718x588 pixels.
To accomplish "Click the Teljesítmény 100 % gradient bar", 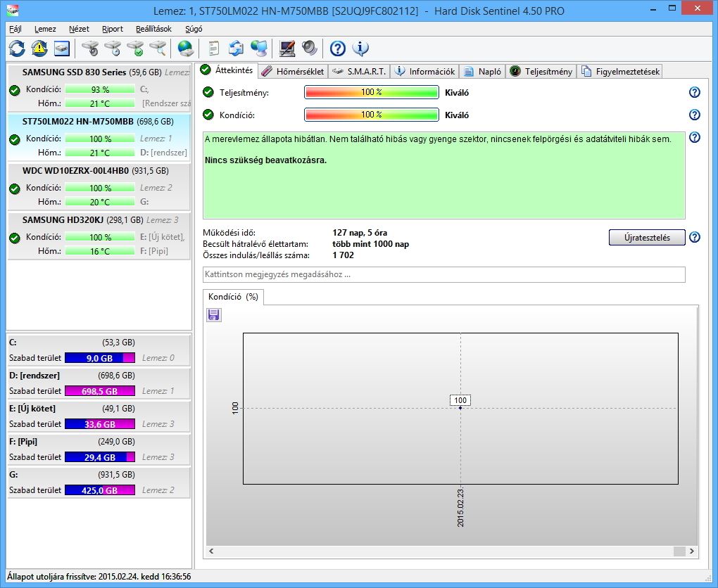I will tap(372, 92).
